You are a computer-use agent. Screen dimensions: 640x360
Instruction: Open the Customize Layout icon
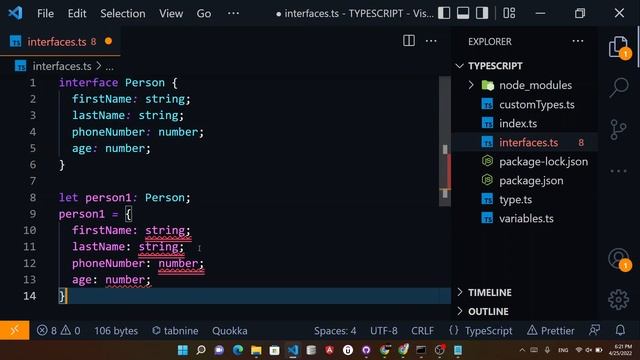click(x=509, y=13)
